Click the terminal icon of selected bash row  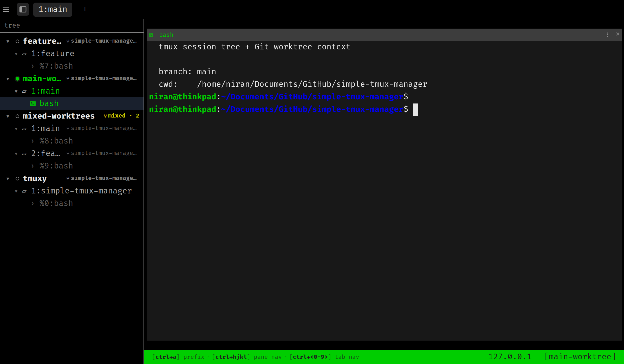[x=33, y=104]
